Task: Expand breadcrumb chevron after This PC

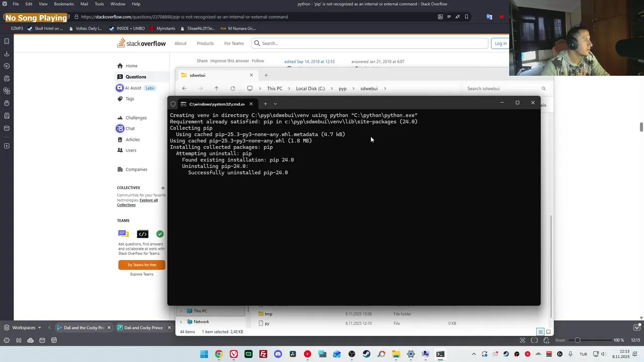Action: [289, 88]
